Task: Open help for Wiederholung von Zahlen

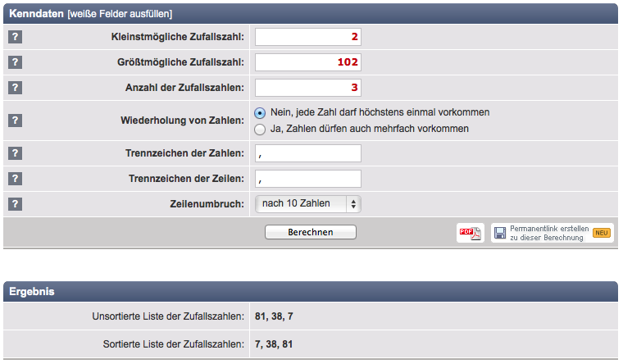Action: tap(15, 121)
